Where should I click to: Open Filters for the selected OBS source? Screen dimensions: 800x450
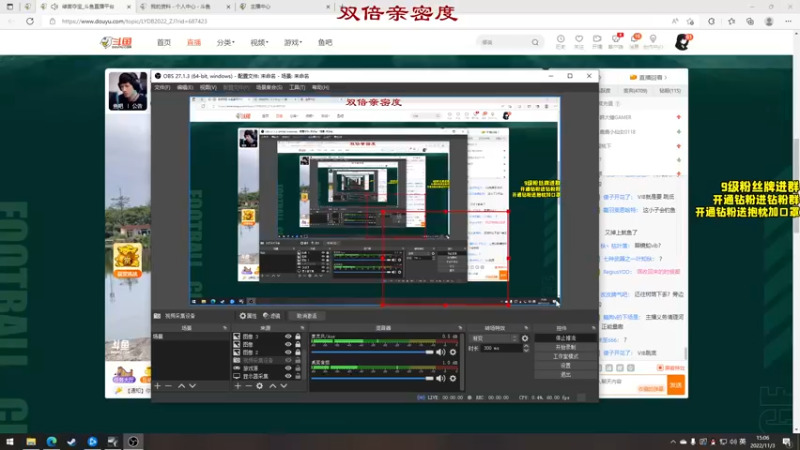pyautogui.click(x=271, y=316)
